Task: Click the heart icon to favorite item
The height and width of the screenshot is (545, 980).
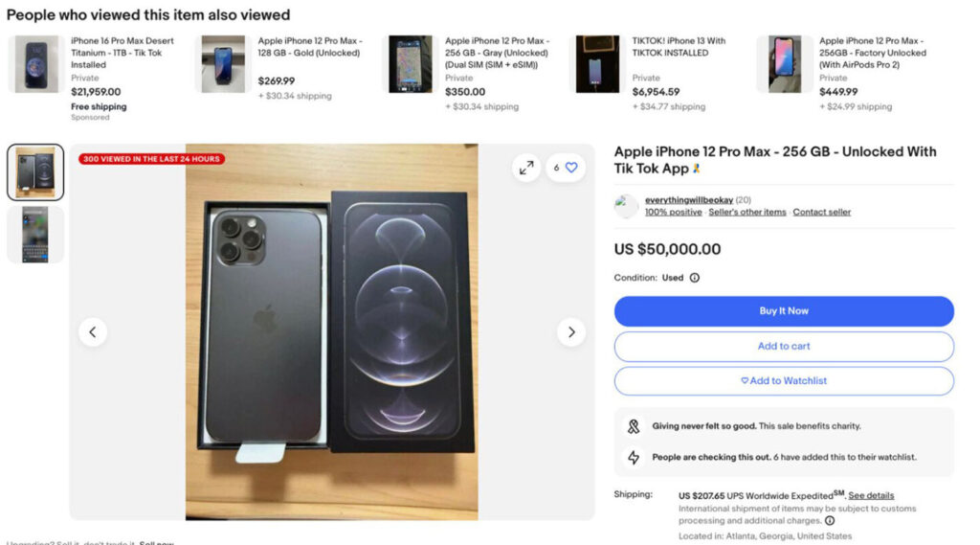Action: 571,168
